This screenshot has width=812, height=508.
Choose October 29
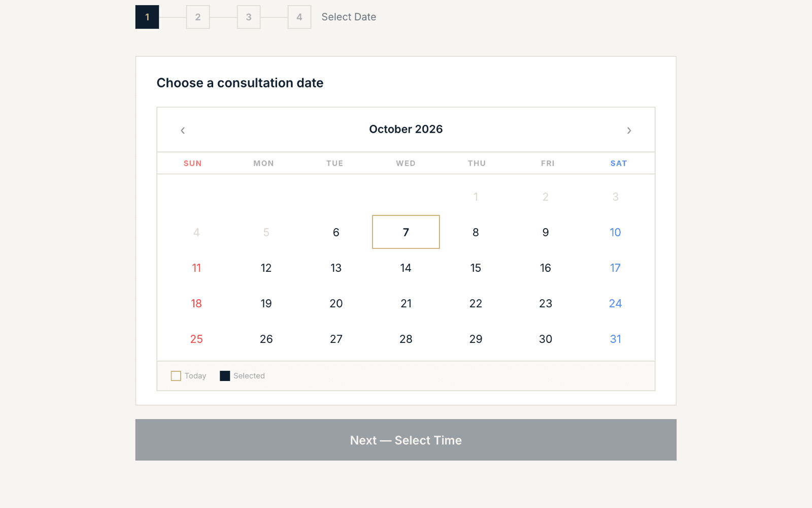click(x=476, y=339)
